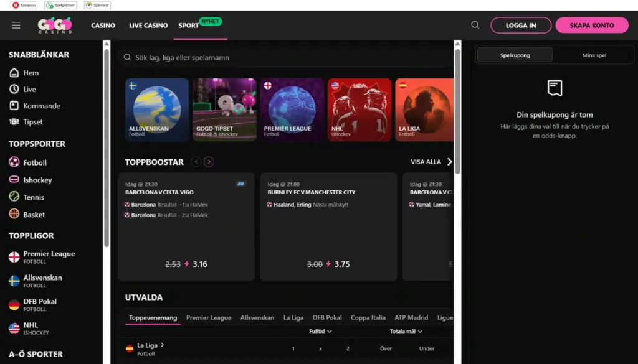
Task: Click the Live clock icon in Snabblänkar
Action: (x=14, y=89)
